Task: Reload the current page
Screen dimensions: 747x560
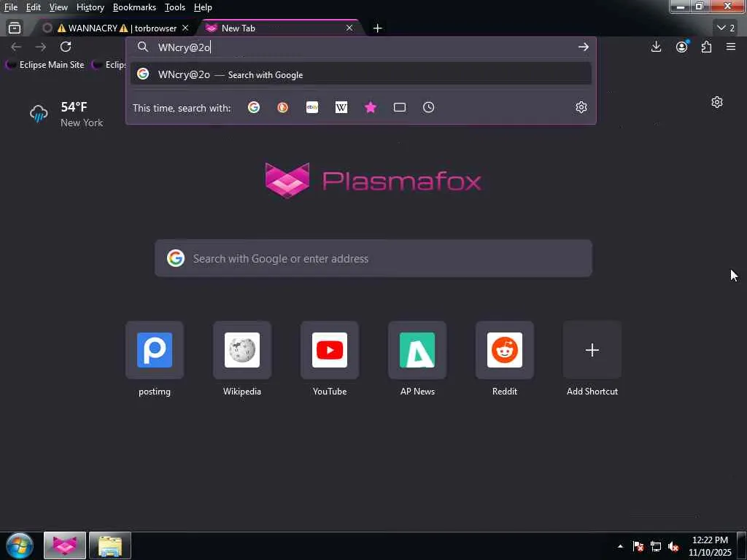Action: [x=66, y=47]
